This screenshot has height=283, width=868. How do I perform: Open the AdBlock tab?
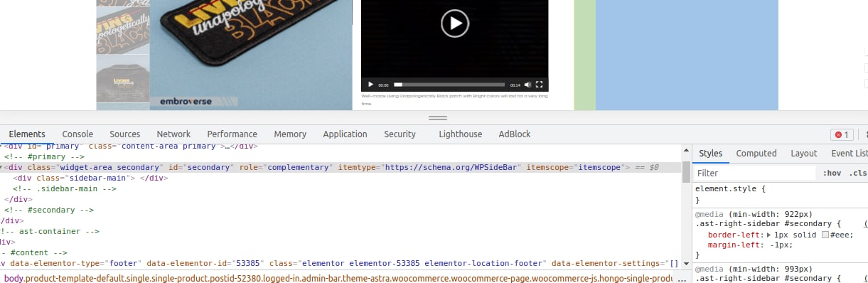(x=515, y=134)
